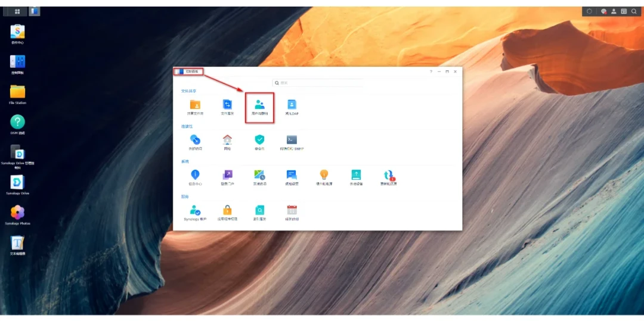The image size is (644, 321).
Task: Open user account options menu
Action: click(614, 11)
